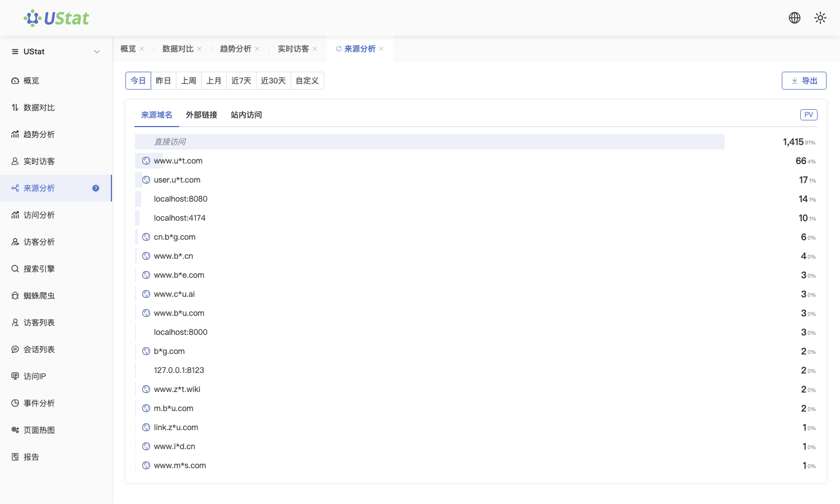Open 概览 in the sidebar
Image resolution: width=840 pixels, height=504 pixels.
tap(56, 81)
